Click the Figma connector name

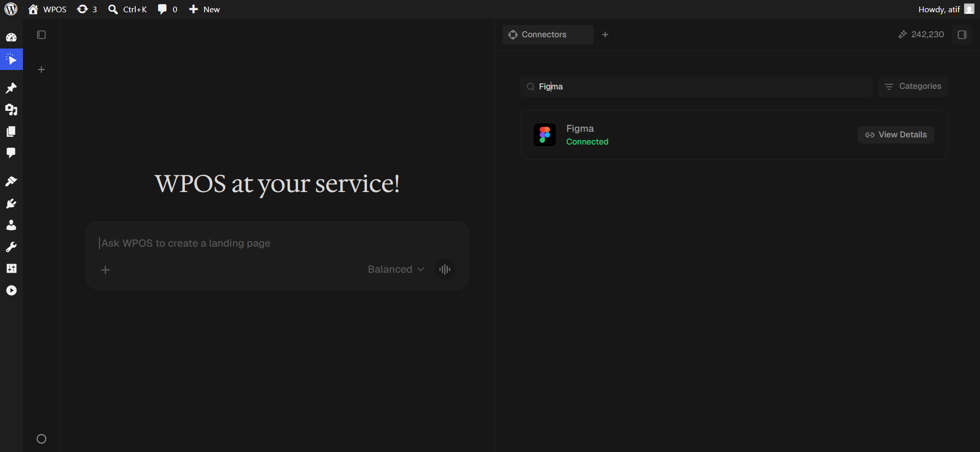(x=580, y=128)
